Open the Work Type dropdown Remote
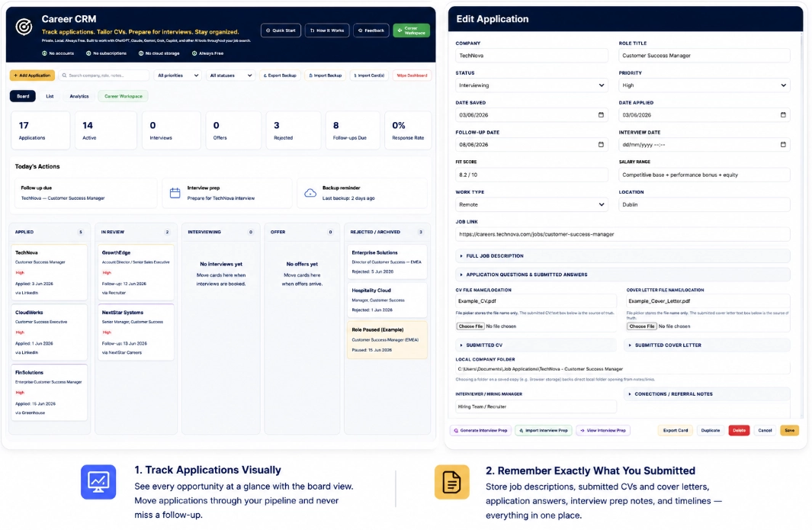Image resolution: width=812 pixels, height=530 pixels. 531,204
